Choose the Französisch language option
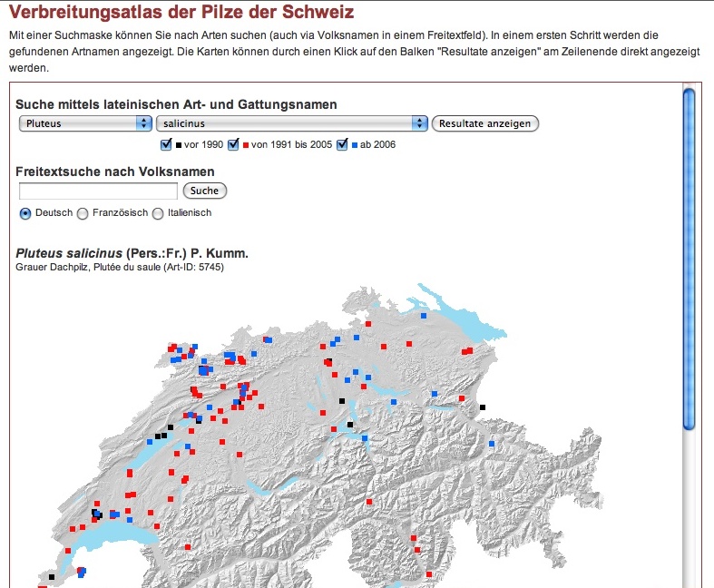Screen dimensions: 714x588 (83, 213)
